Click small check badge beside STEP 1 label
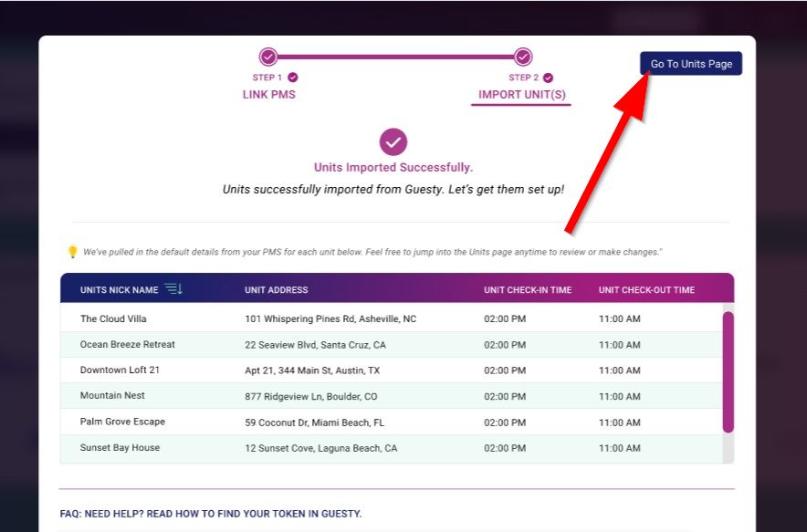This screenshot has height=532, width=807. 293,78
